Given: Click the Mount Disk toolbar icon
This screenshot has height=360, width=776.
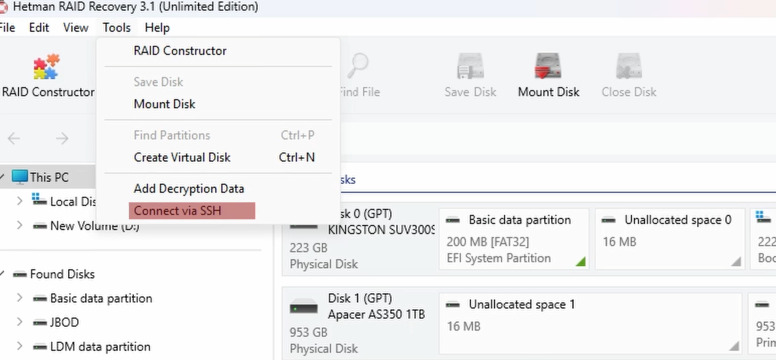Looking at the screenshot, I should coord(548,66).
